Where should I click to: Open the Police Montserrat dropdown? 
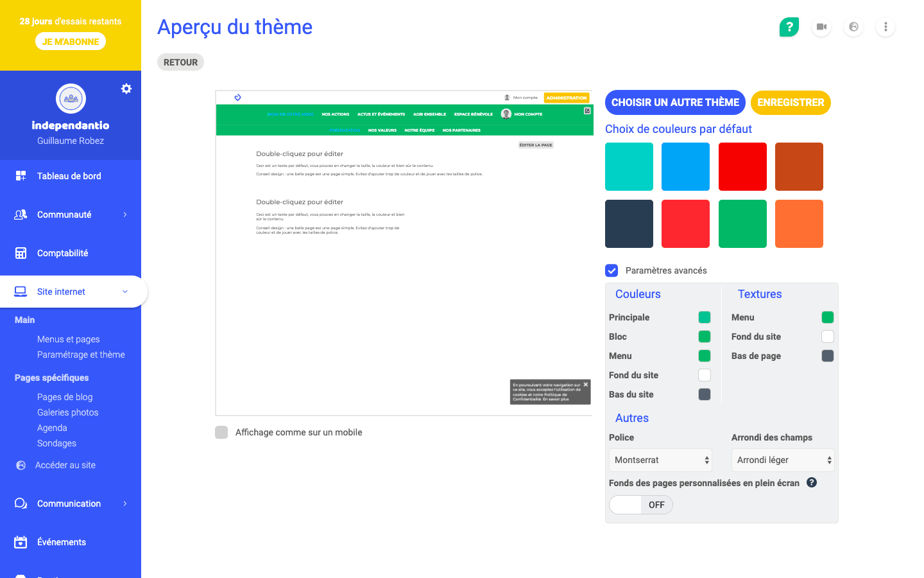pos(660,460)
